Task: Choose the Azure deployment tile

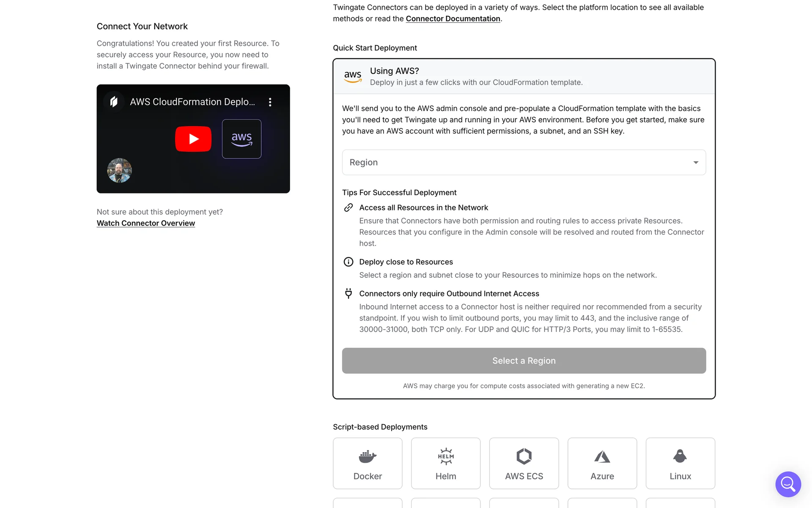Action: (x=602, y=463)
